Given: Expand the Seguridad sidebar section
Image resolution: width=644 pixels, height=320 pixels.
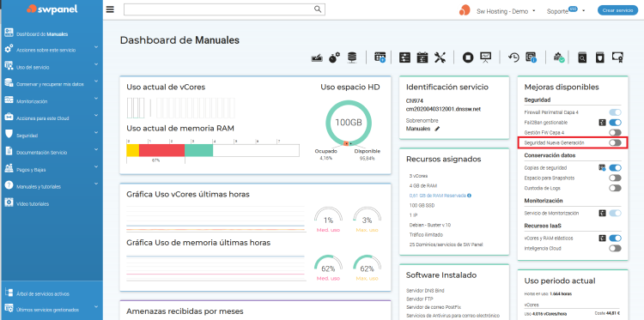Looking at the screenshot, I should (52, 135).
